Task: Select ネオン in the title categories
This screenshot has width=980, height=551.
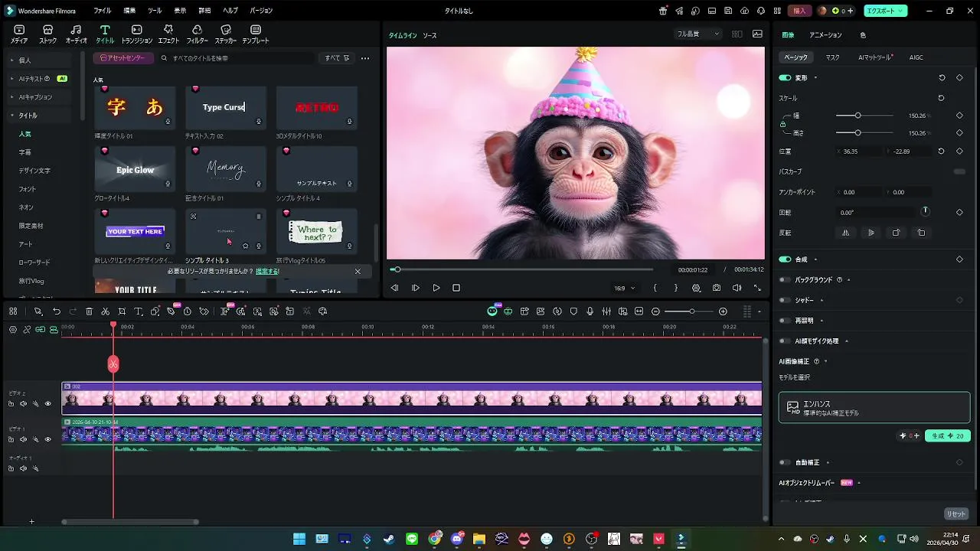Action: click(x=26, y=207)
